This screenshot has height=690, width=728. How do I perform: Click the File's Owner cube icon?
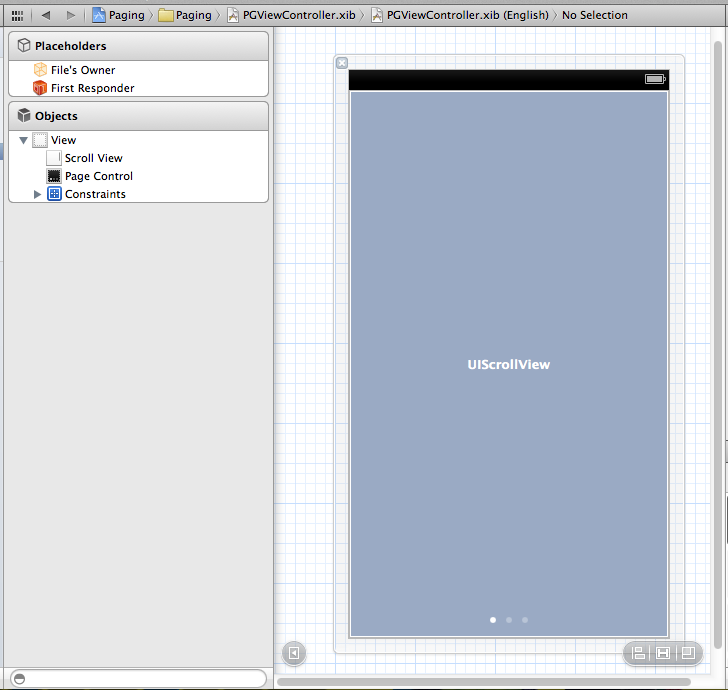click(x=40, y=70)
